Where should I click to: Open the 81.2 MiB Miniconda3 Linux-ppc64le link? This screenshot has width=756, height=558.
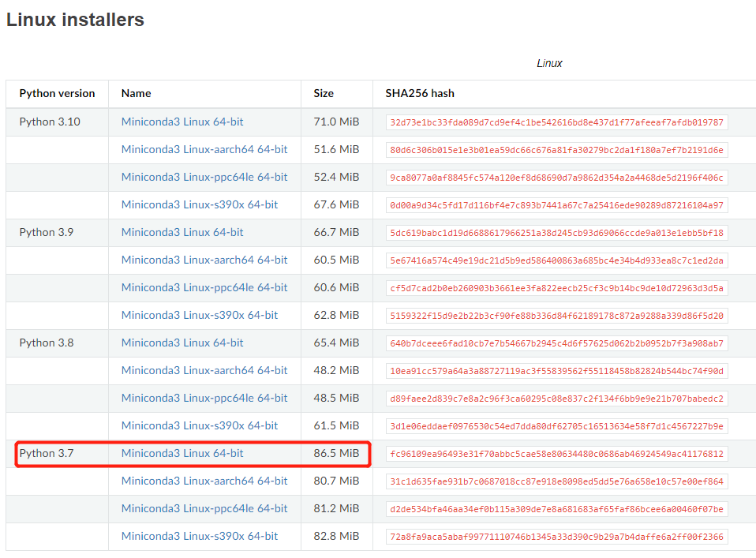pos(204,509)
